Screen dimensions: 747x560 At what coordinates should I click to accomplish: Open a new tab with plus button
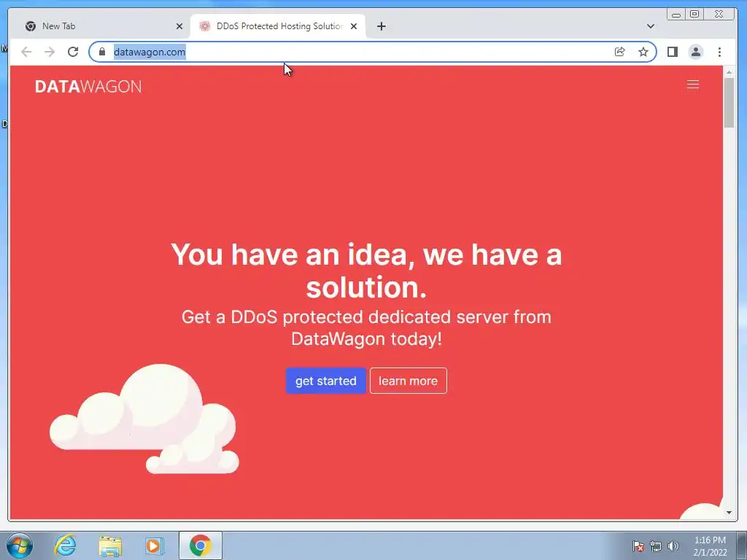click(x=381, y=26)
